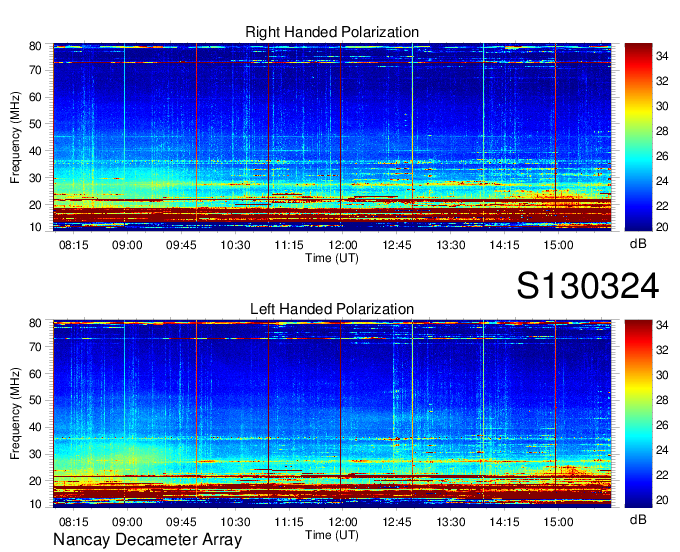680x552 pixels.
Task: Click the 50 MHz label on the top plot
Action: (x=35, y=124)
